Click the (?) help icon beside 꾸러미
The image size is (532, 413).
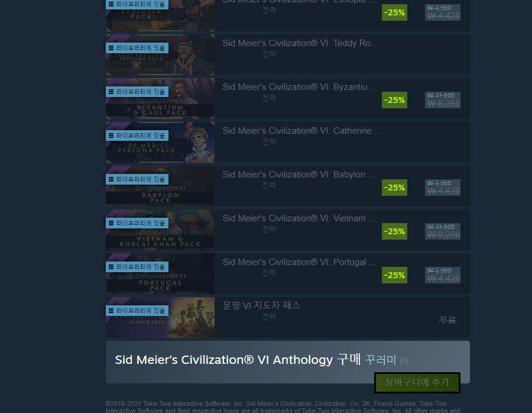[x=404, y=361]
